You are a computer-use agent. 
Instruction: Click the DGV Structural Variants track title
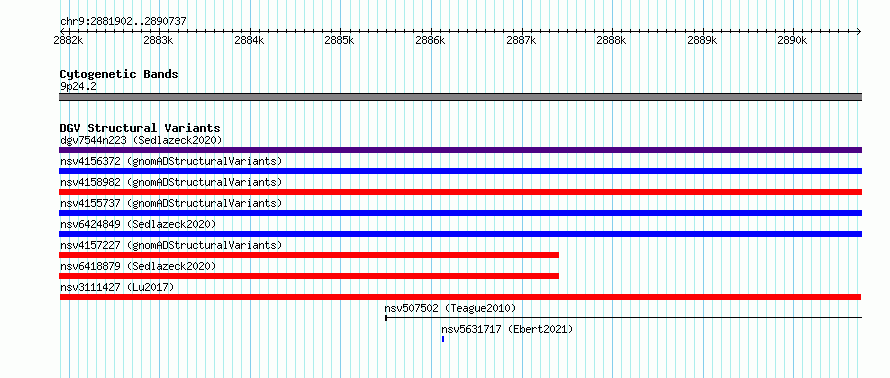click(x=140, y=128)
